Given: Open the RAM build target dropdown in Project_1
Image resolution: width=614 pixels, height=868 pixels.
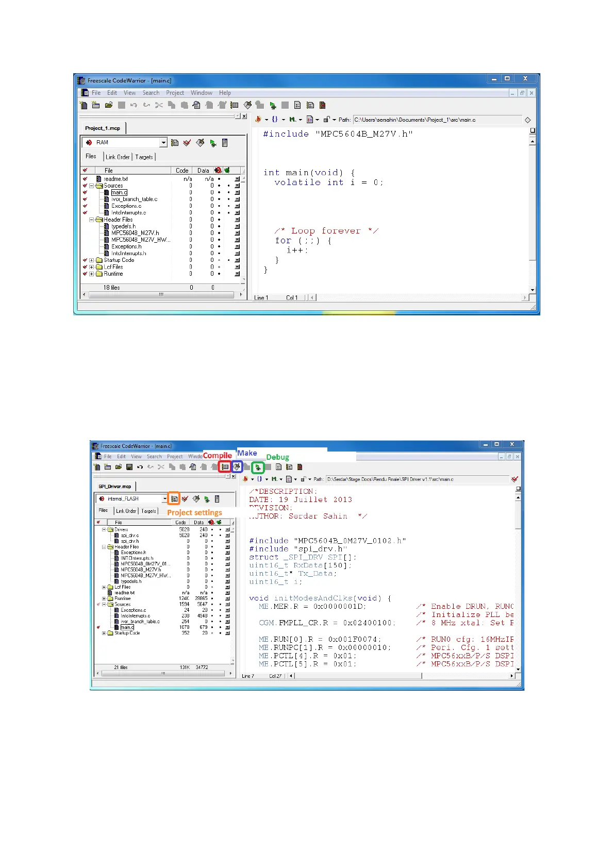Looking at the screenshot, I should (163, 143).
